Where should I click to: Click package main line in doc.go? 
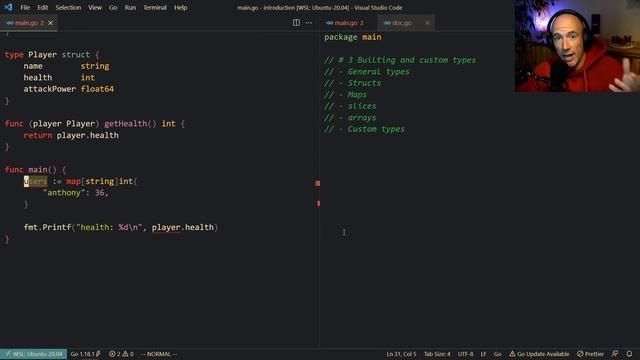[353, 37]
